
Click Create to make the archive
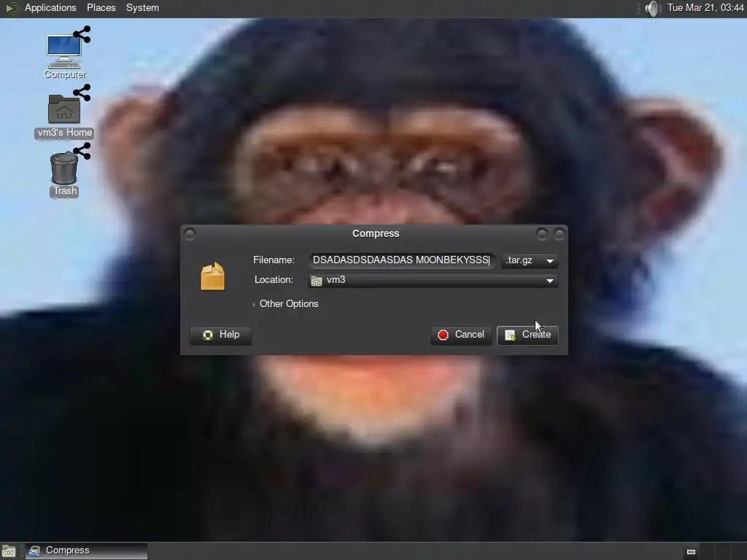click(527, 335)
